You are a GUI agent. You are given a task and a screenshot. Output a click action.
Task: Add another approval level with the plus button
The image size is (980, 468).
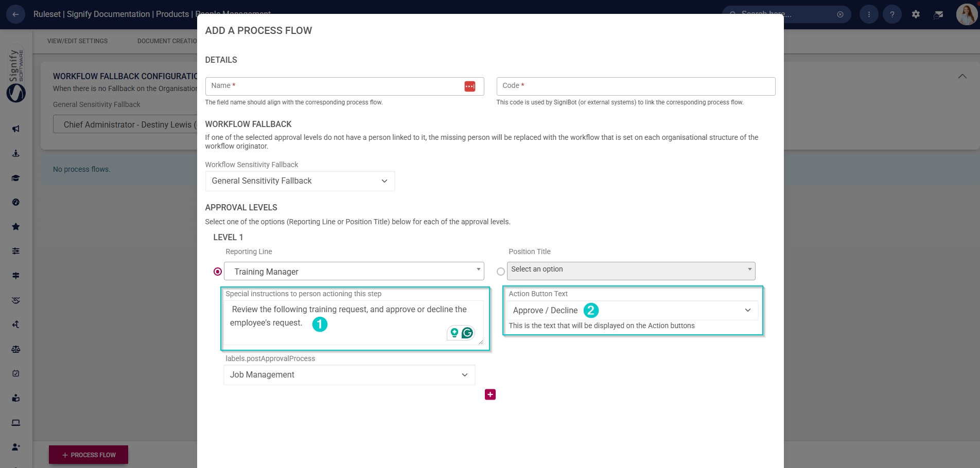coord(490,394)
